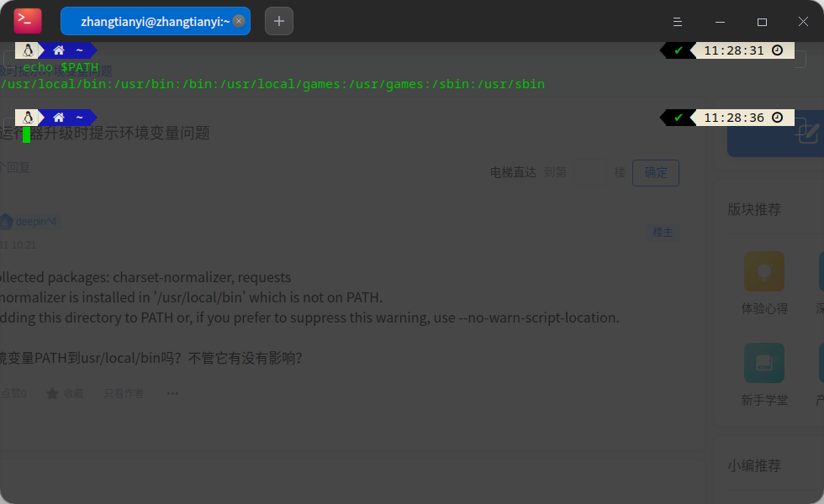Click the penguin icon in first prompt

(28, 50)
